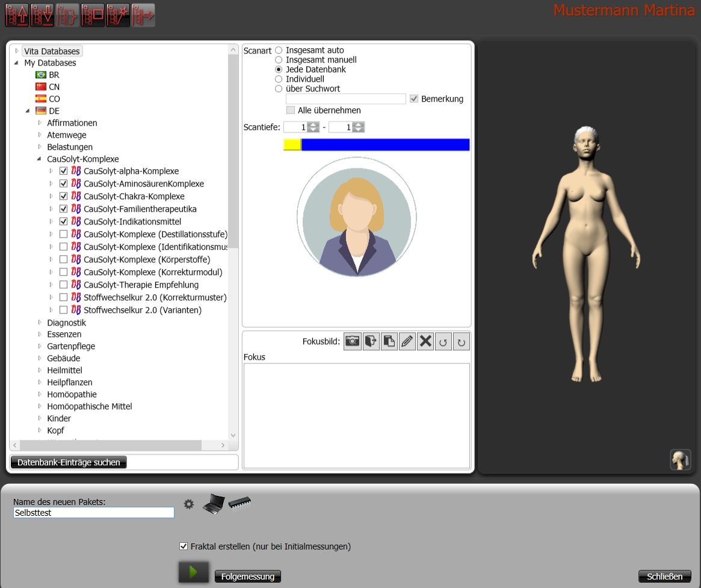
Task: Collapse the CauSolyt-Komplexe folder
Action: point(40,159)
